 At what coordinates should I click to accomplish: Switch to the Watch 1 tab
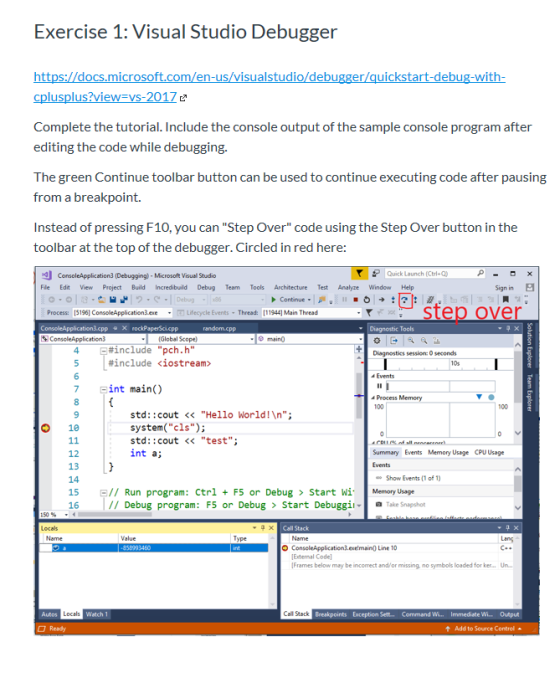[96, 614]
